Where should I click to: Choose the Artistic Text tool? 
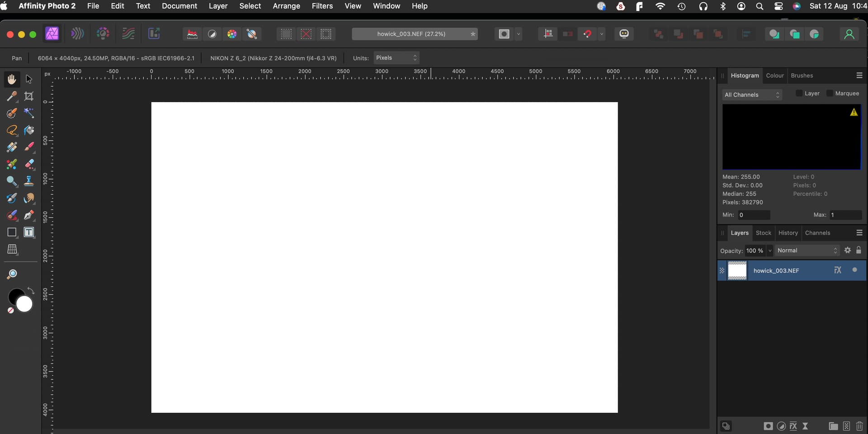pos(29,232)
